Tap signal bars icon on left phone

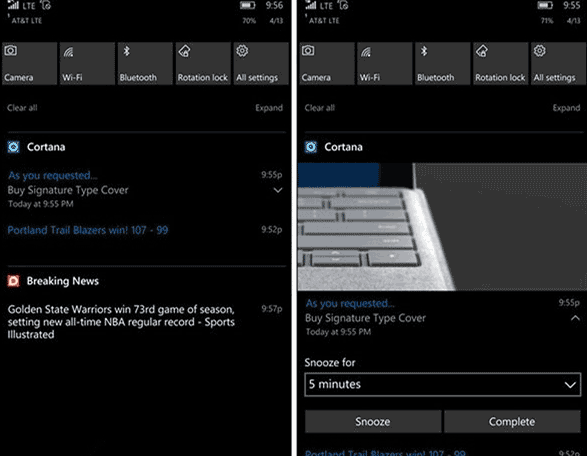(x=13, y=5)
